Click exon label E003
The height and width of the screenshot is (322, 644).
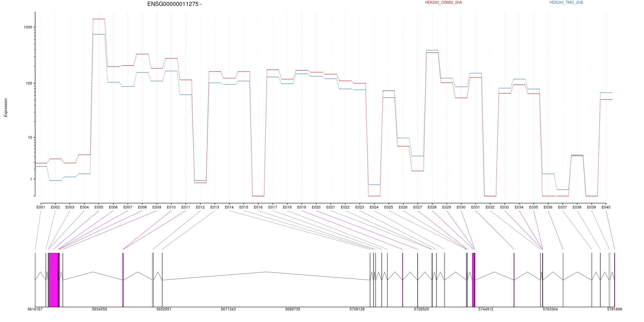click(x=70, y=207)
